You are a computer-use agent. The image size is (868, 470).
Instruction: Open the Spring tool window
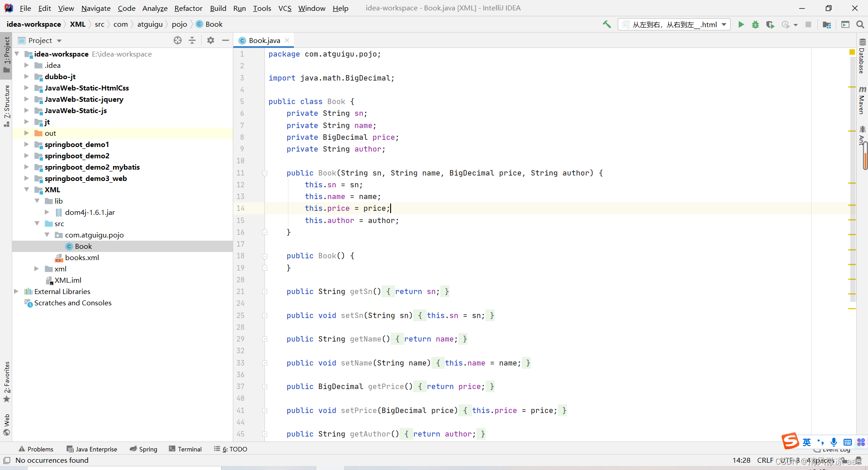click(x=143, y=449)
